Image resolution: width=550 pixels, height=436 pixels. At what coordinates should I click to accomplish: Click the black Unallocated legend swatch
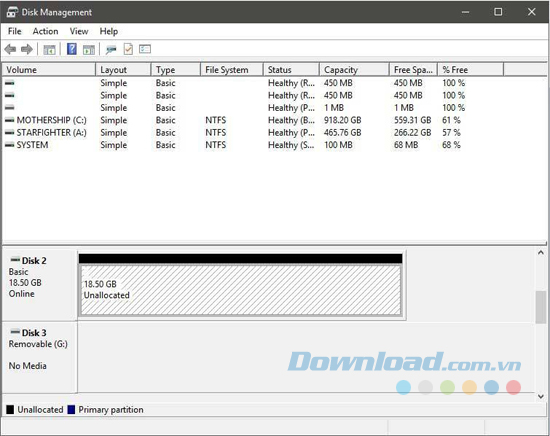click(x=10, y=410)
